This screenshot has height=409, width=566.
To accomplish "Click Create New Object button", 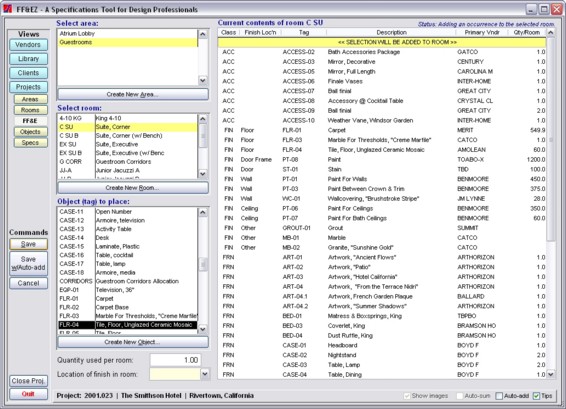I will 133,342.
